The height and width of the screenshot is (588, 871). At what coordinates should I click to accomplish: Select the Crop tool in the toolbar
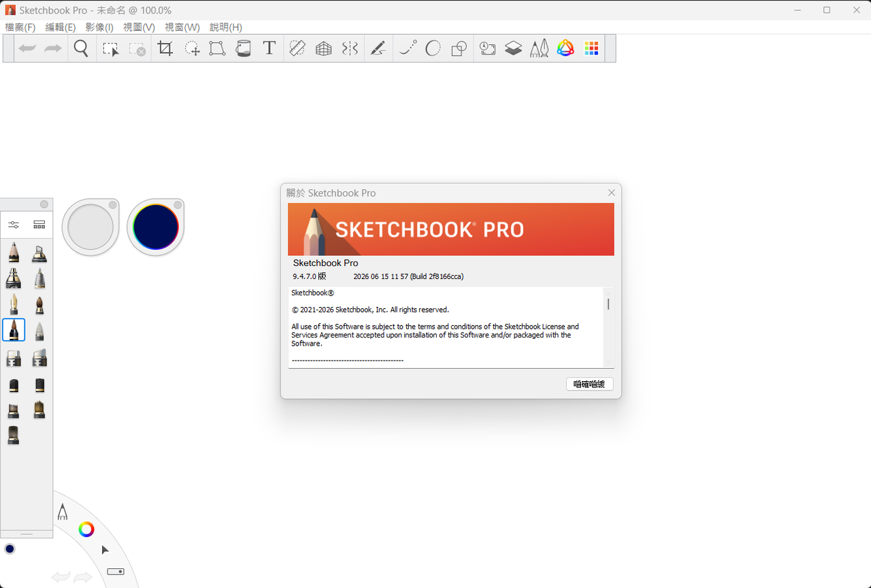pyautogui.click(x=165, y=48)
